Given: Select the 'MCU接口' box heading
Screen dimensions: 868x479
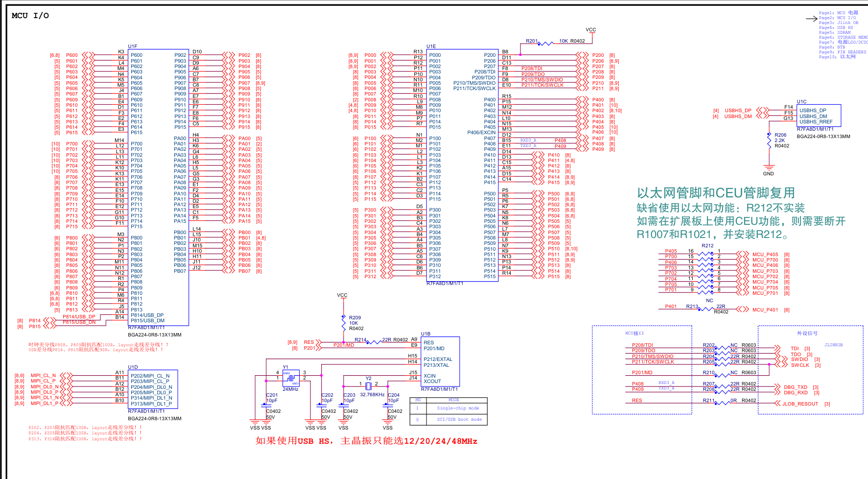Looking at the screenshot, I should (x=634, y=334).
